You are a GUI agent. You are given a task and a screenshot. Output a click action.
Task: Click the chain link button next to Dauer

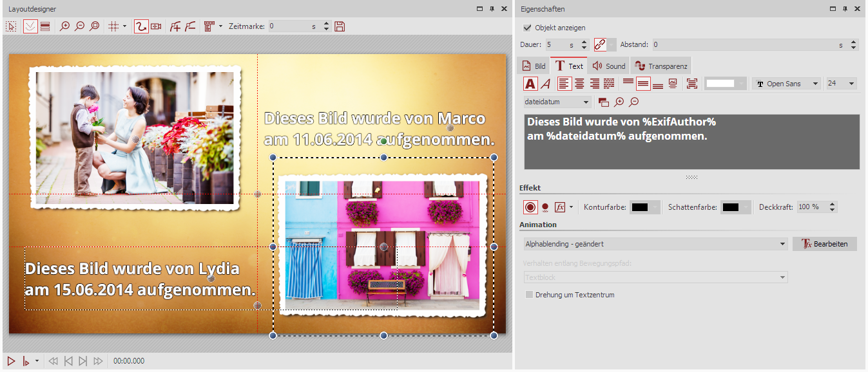(x=599, y=44)
